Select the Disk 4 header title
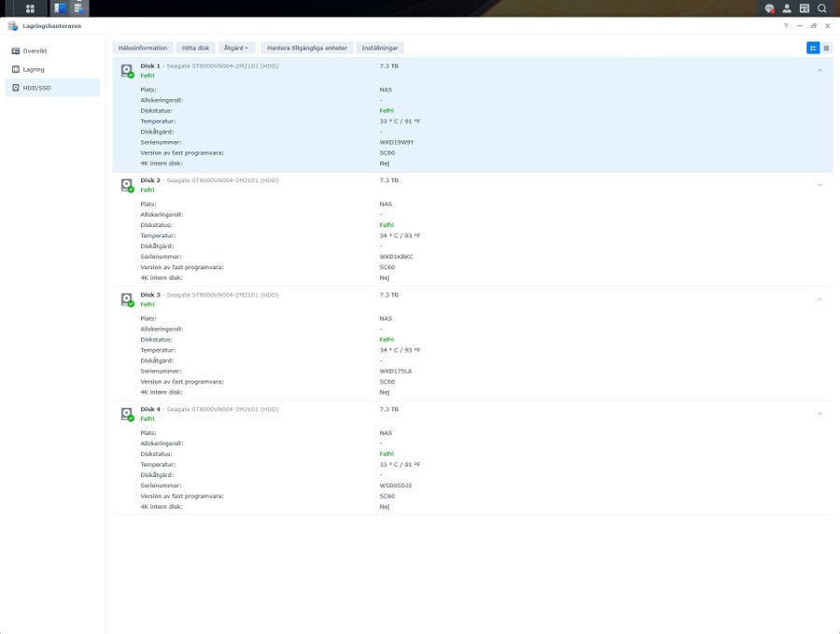 tap(150, 410)
